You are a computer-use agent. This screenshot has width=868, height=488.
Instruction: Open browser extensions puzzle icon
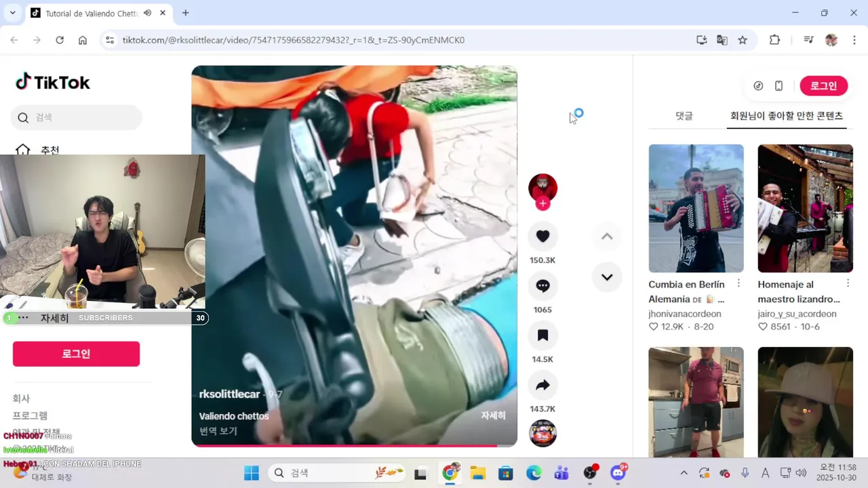pos(774,40)
